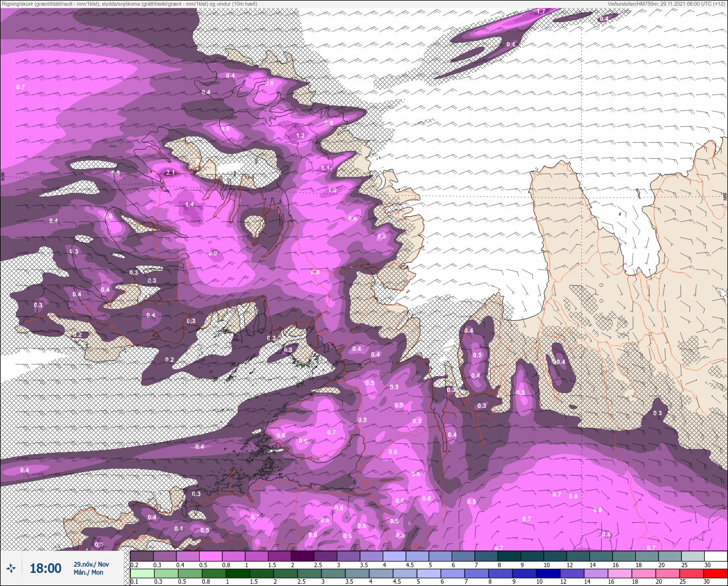
Task: Choose the red lower swatch labelled 30
Action: (x=715, y=573)
